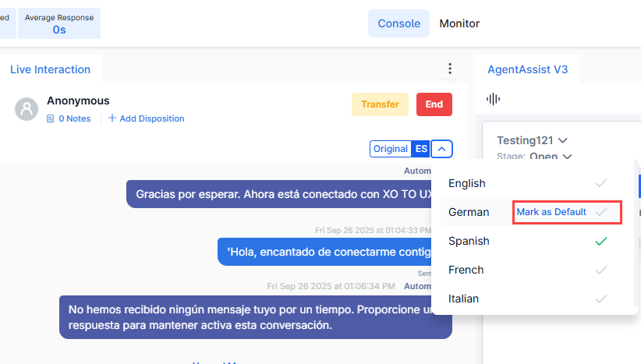Collapse the language dropdown using the chevron
Image resolution: width=641 pixels, height=364 pixels.
point(442,149)
